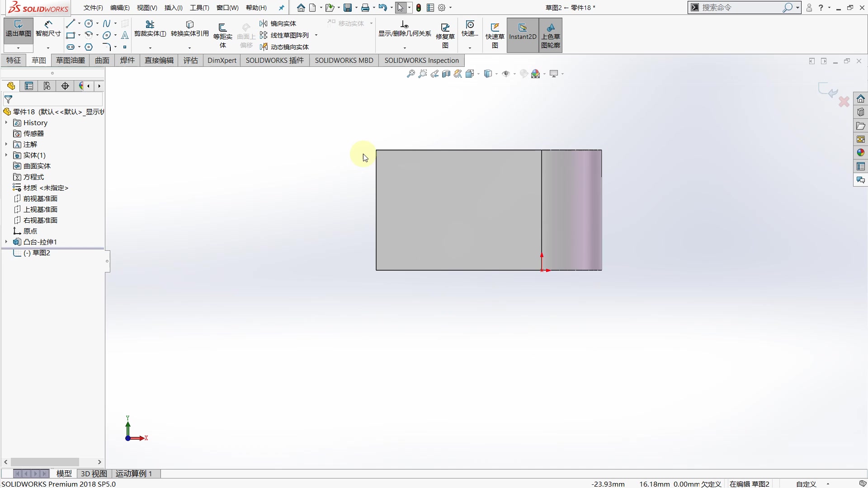868x488 pixels.
Task: Toggle Shaded Sketch Contours (上色草图轮廓)
Action: click(551, 35)
